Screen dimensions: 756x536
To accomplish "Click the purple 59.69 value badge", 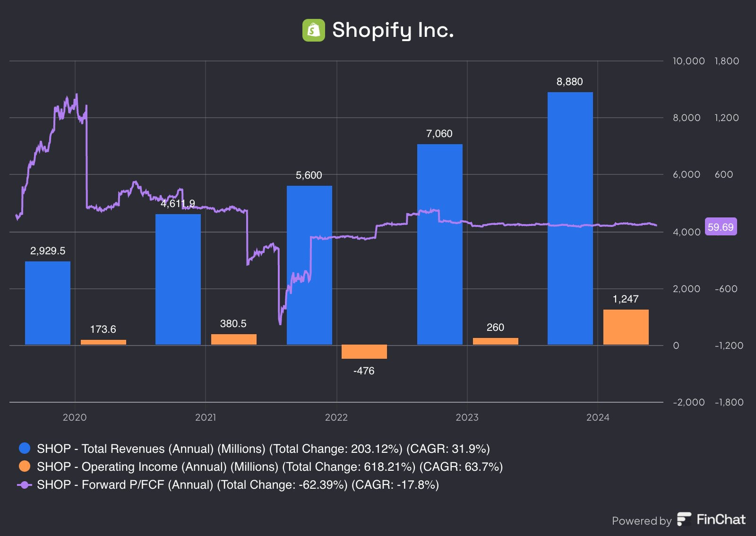I will (x=721, y=227).
